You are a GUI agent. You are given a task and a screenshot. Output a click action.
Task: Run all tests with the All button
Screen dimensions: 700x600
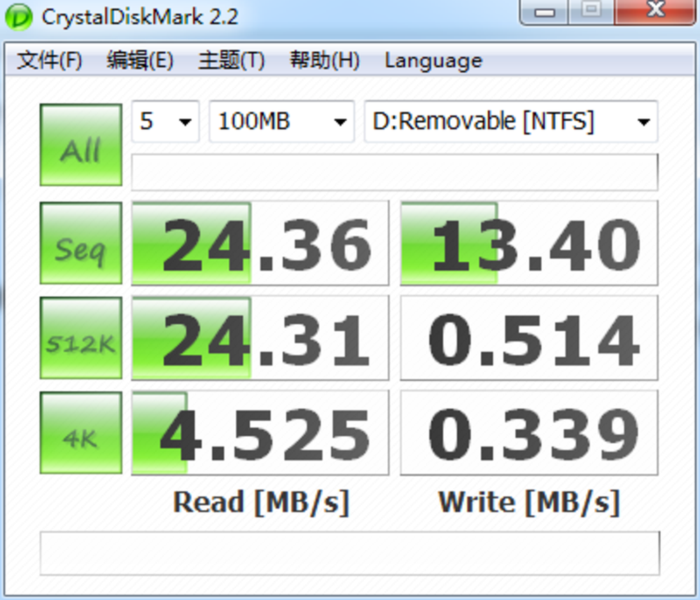[x=80, y=145]
